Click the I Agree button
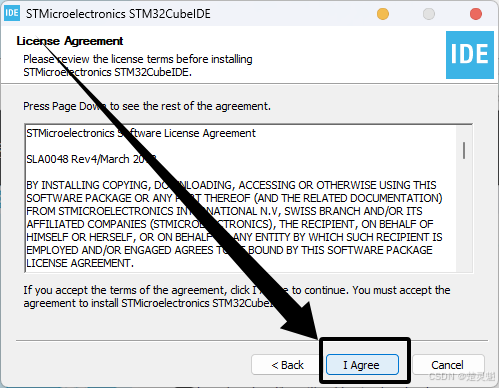 click(362, 365)
